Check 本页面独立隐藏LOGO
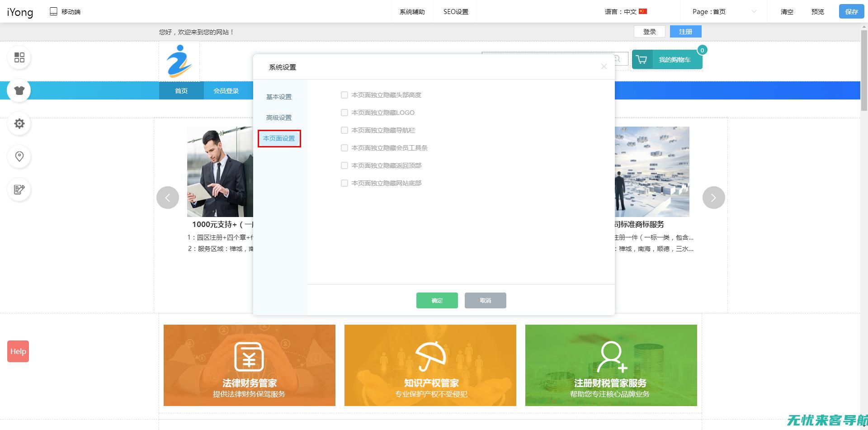The width and height of the screenshot is (868, 430). [344, 113]
